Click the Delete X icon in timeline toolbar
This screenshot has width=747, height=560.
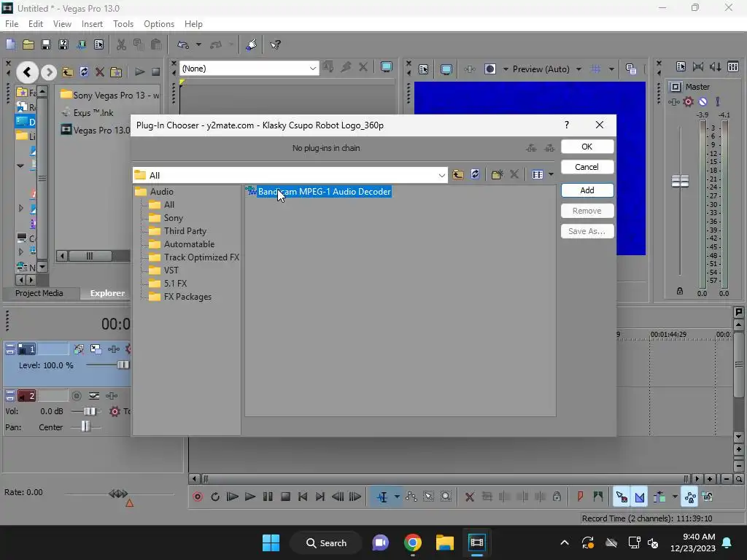click(469, 497)
